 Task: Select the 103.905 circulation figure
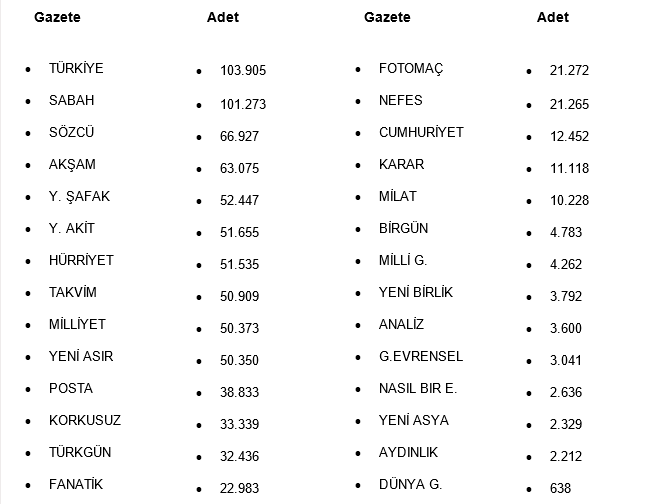tap(243, 71)
